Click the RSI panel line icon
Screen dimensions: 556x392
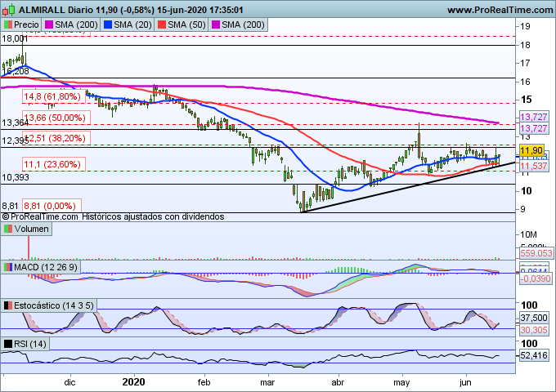point(8,344)
